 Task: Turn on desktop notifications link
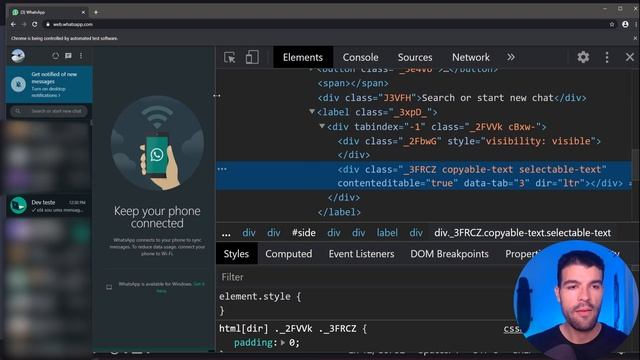48,92
